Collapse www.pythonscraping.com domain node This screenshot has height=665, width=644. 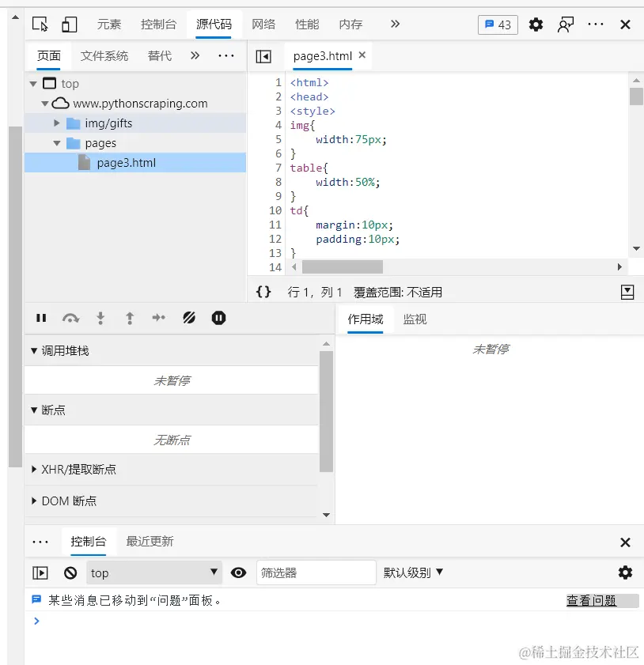44,104
